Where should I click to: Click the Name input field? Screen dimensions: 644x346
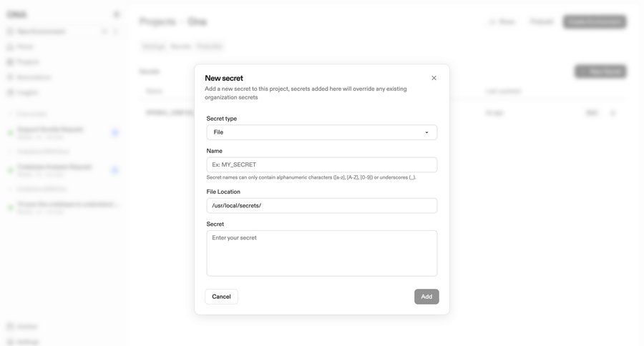pos(321,164)
